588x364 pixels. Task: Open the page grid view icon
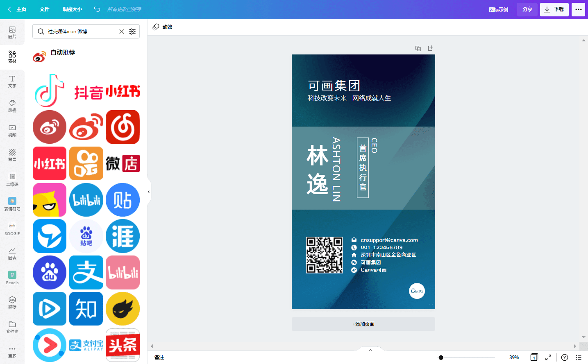534,357
